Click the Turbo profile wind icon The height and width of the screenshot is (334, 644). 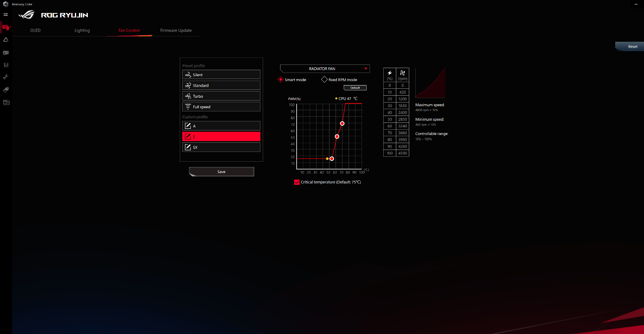[x=188, y=96]
